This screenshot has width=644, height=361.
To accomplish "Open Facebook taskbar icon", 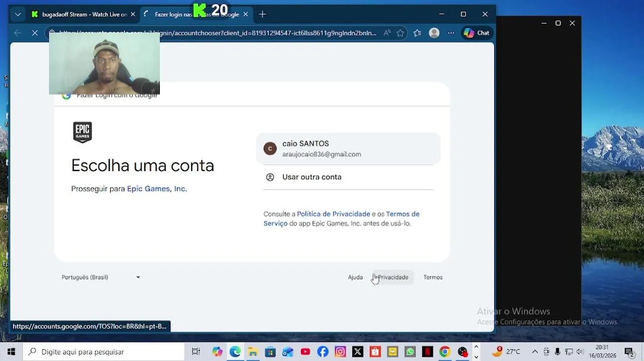I will coord(323,352).
